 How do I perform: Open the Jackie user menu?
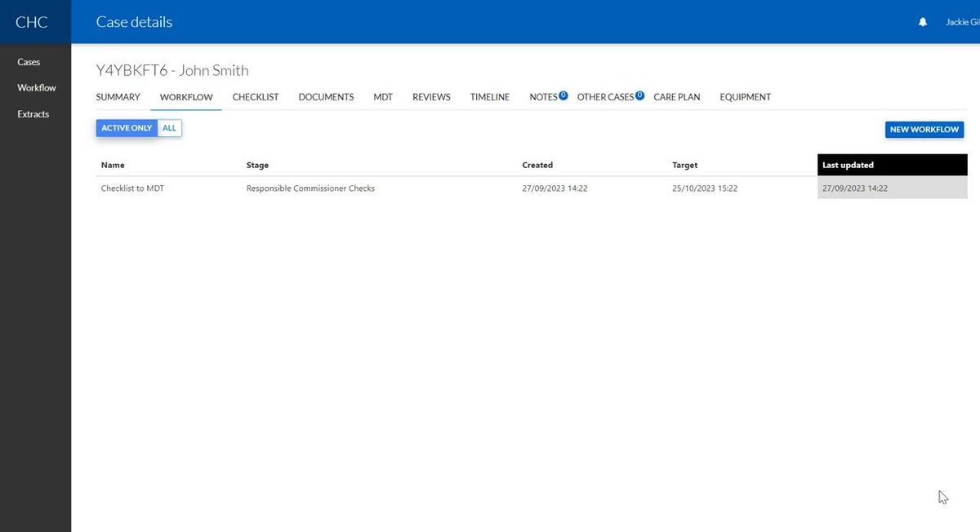(x=962, y=22)
